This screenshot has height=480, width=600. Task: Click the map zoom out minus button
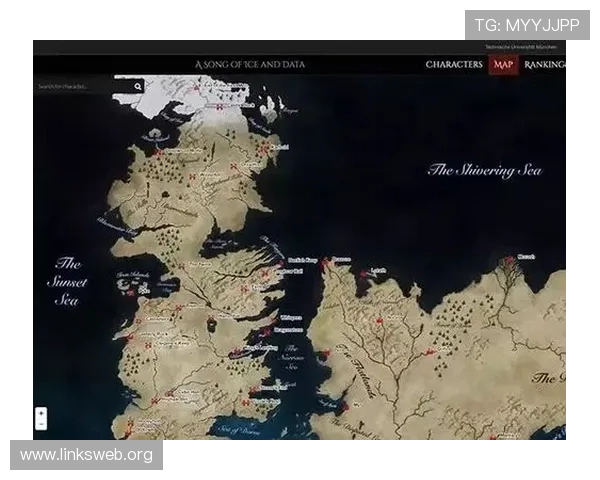(x=41, y=424)
